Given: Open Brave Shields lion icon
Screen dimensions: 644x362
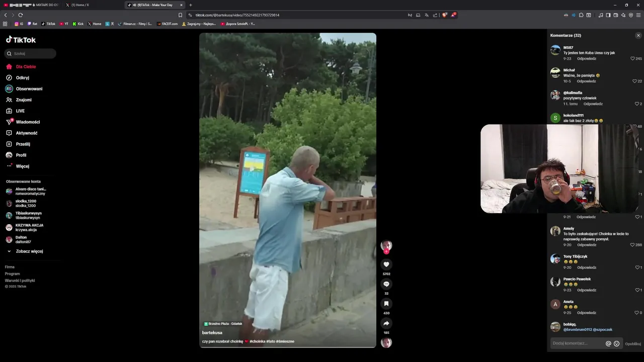Looking at the screenshot, I should [x=444, y=15].
